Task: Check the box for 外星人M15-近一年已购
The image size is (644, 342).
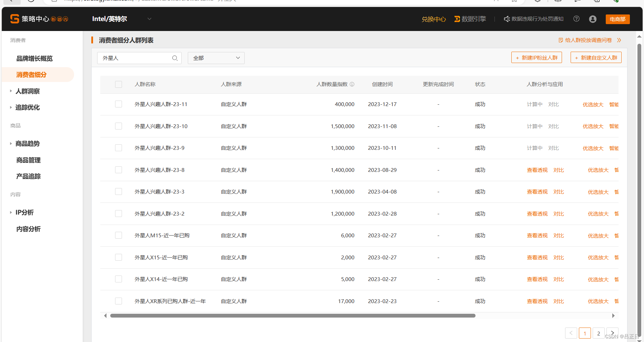Action: point(119,235)
